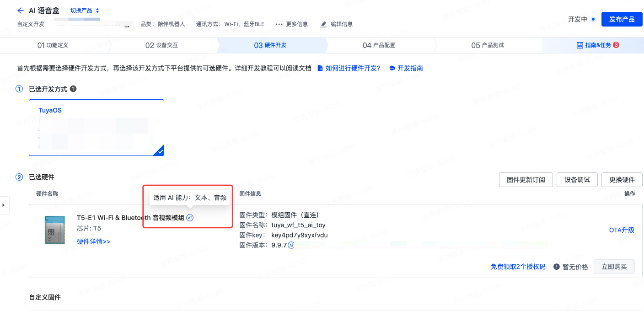Click the info icon before 暂无价格

pyautogui.click(x=557, y=267)
